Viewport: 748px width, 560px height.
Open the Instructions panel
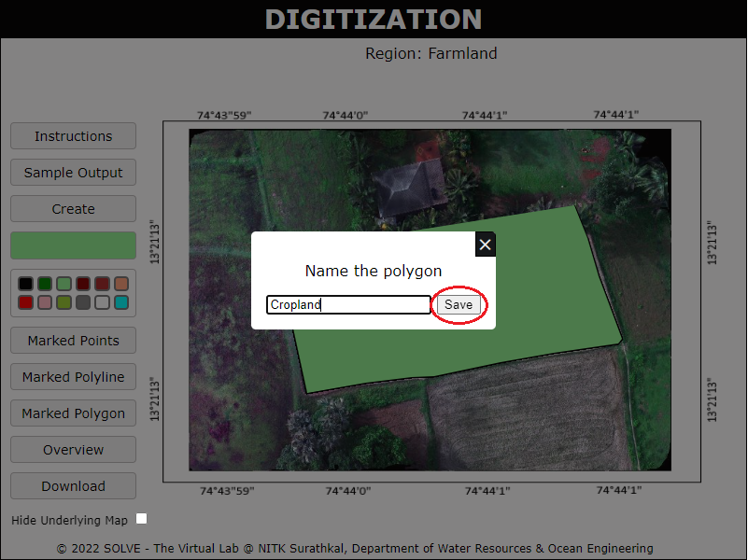[x=73, y=136]
